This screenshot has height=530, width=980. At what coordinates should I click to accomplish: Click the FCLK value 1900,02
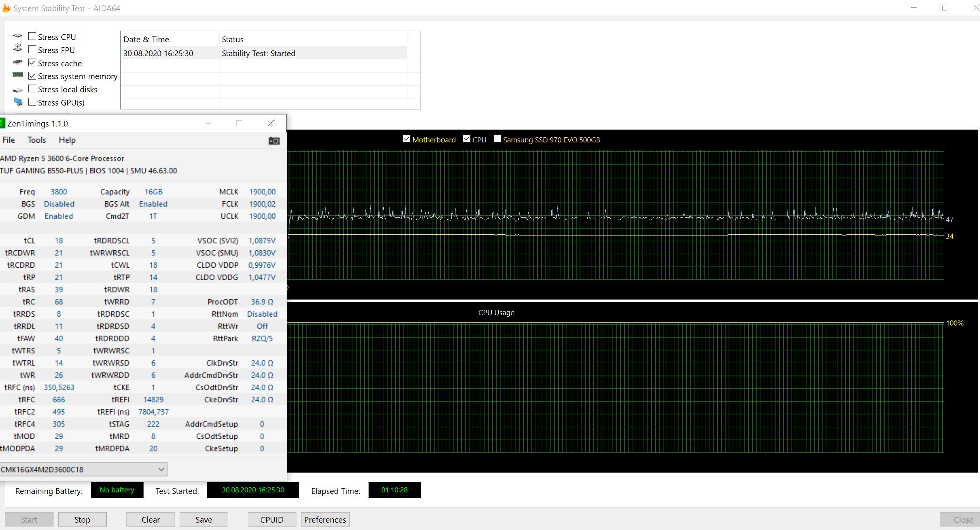click(x=262, y=204)
